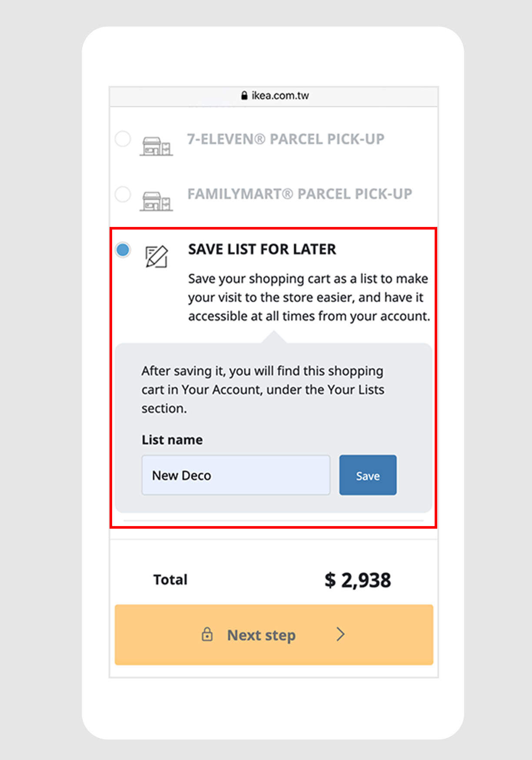Viewport: 532px width, 760px height.
Task: Select FamilyMart parcel pick-up radio button
Action: [x=123, y=194]
